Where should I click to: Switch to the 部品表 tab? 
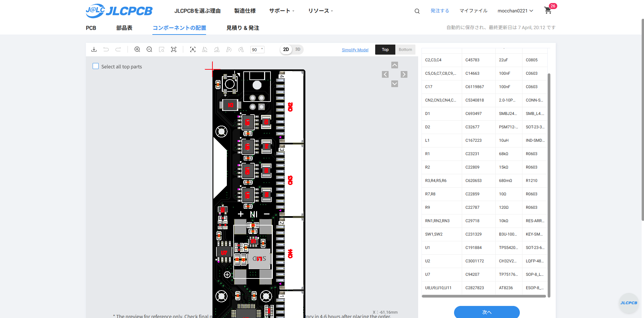click(x=124, y=28)
